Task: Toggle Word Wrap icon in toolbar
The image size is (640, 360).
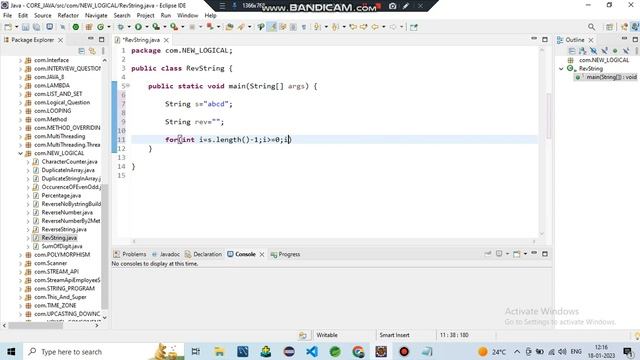Action: click(x=282, y=27)
